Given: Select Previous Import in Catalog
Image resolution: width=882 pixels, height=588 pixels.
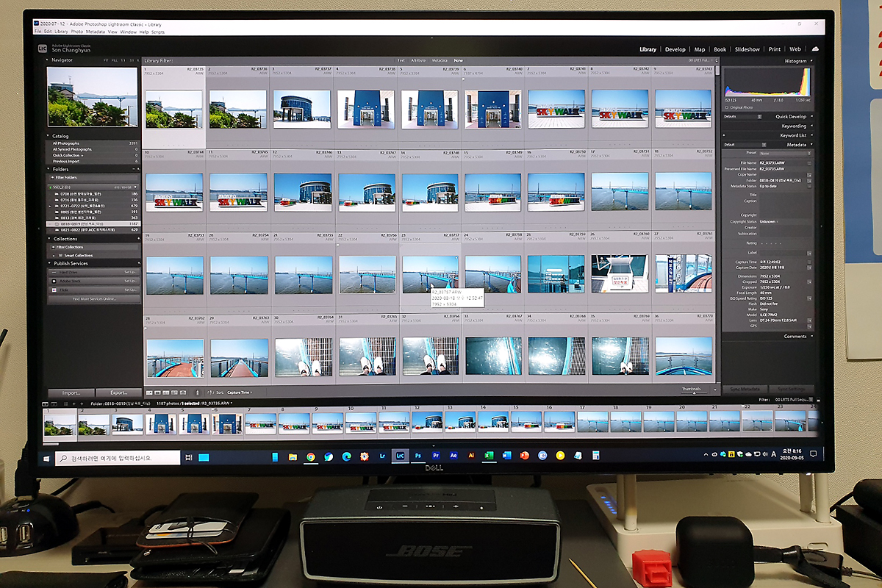Looking at the screenshot, I should point(94,162).
